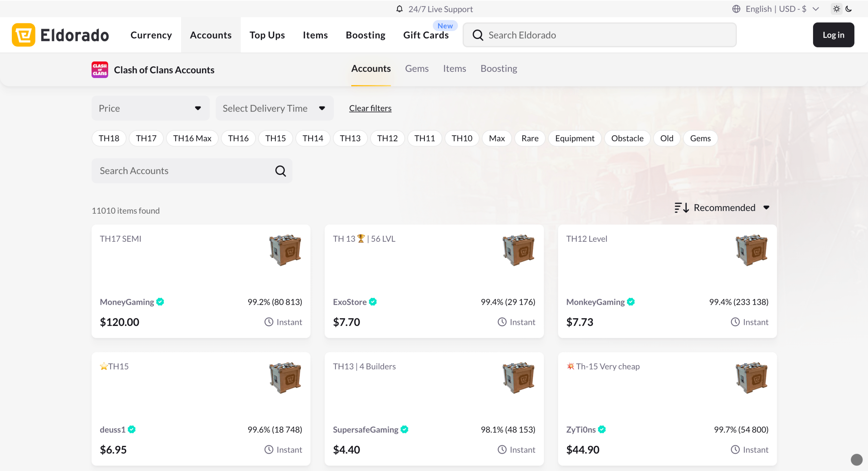
Task: Click the Eldorado logo icon
Action: [x=23, y=35]
